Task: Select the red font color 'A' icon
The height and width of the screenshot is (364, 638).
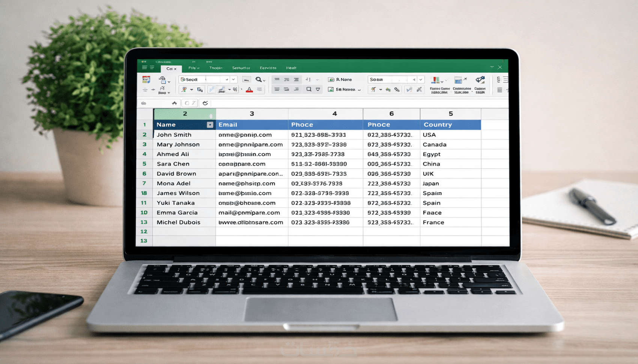Action: (249, 90)
